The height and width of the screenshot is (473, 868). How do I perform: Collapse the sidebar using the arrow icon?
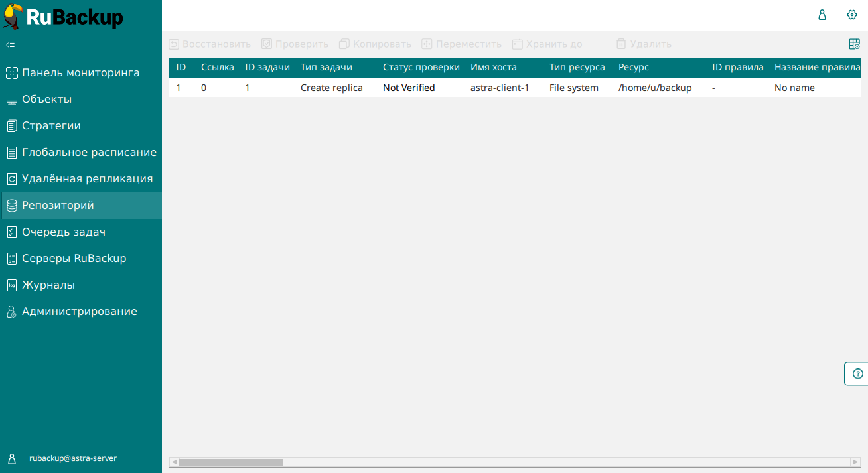tap(11, 46)
